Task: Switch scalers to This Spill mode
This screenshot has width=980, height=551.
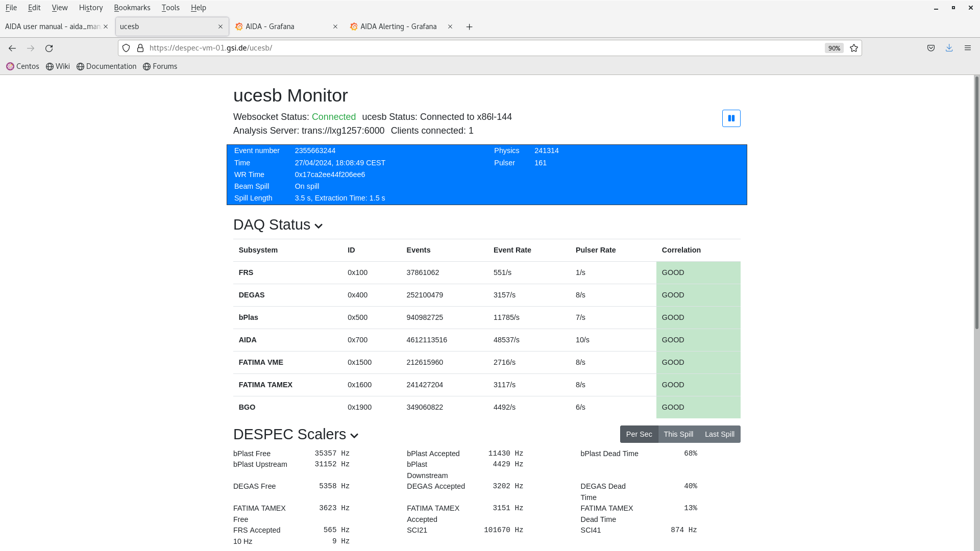Action: point(678,434)
